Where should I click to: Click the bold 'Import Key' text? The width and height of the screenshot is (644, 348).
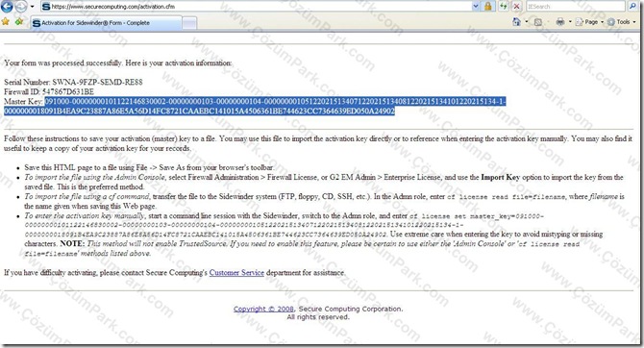(500, 177)
